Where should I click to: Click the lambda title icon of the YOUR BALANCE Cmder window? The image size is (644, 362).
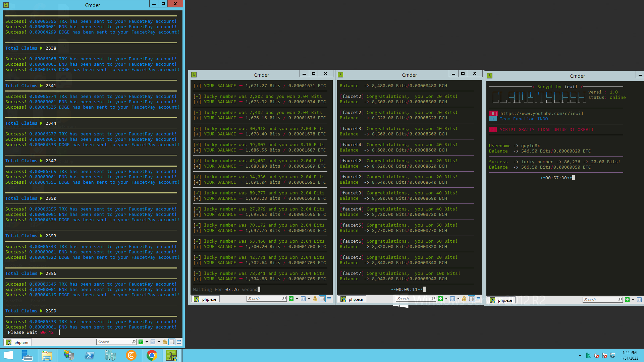[x=194, y=75]
